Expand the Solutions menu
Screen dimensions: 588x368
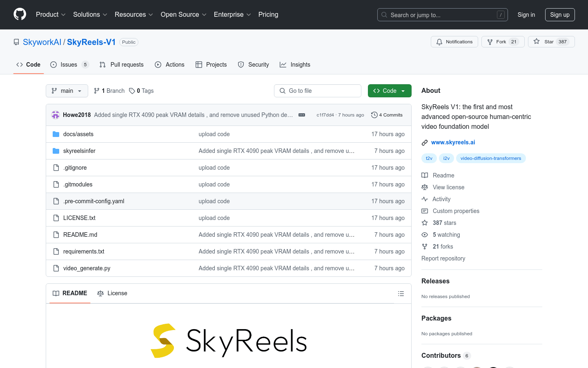click(90, 15)
